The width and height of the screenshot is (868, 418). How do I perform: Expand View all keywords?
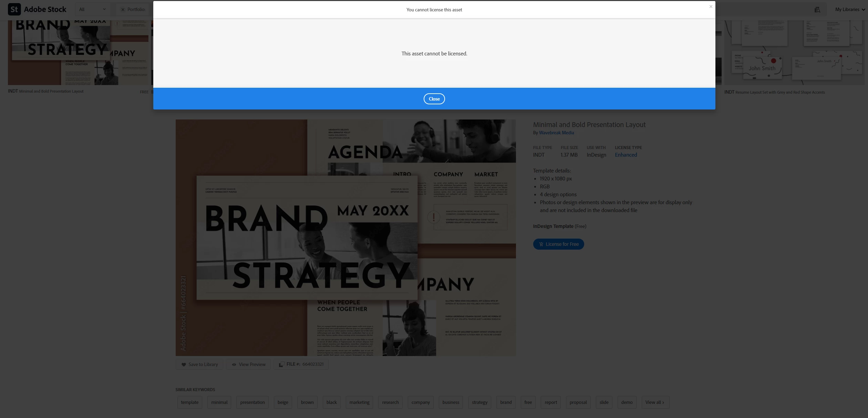point(655,402)
